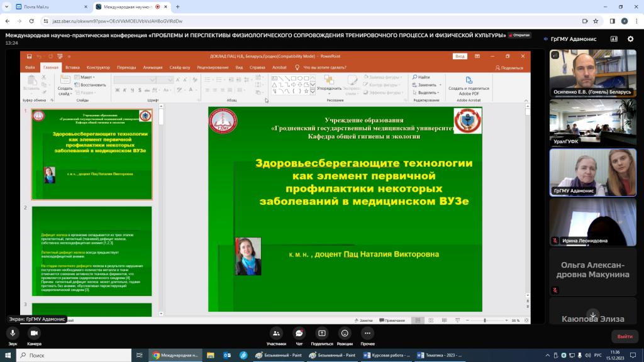Bookmark this page with the star icon
Screen dimensions: 644x362
point(599,21)
